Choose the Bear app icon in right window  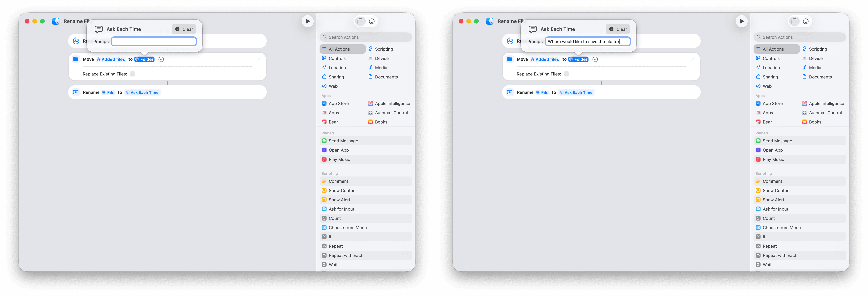(x=758, y=122)
